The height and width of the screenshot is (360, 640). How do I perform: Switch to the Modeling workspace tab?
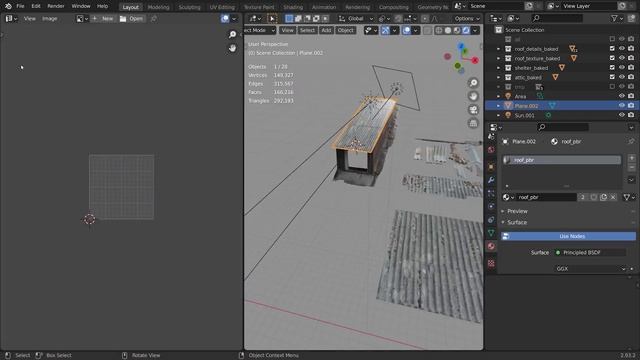coord(158,7)
